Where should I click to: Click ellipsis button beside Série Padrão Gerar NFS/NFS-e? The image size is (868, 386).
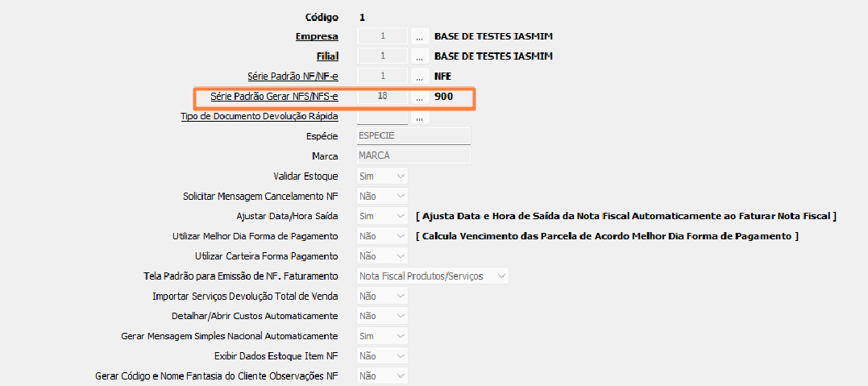coord(419,98)
